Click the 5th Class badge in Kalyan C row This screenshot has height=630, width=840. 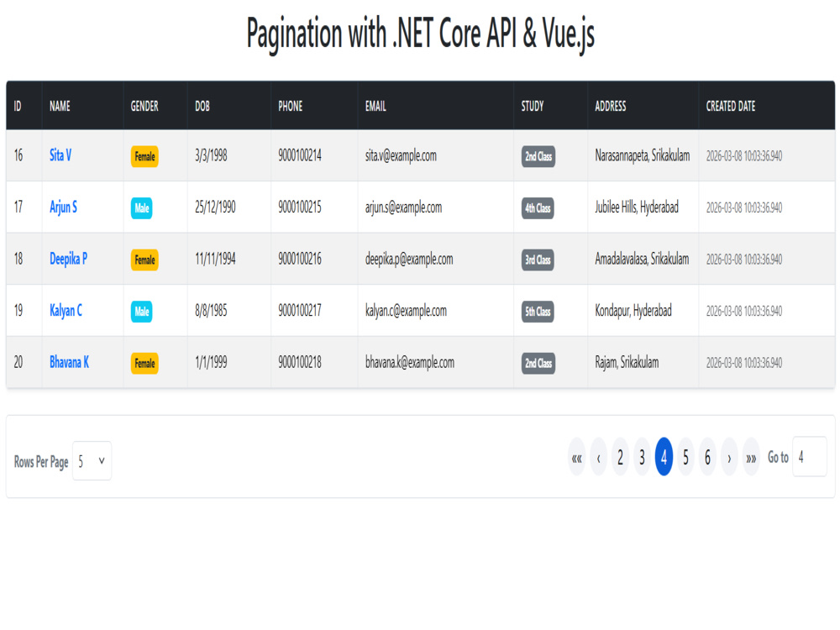pyautogui.click(x=538, y=312)
